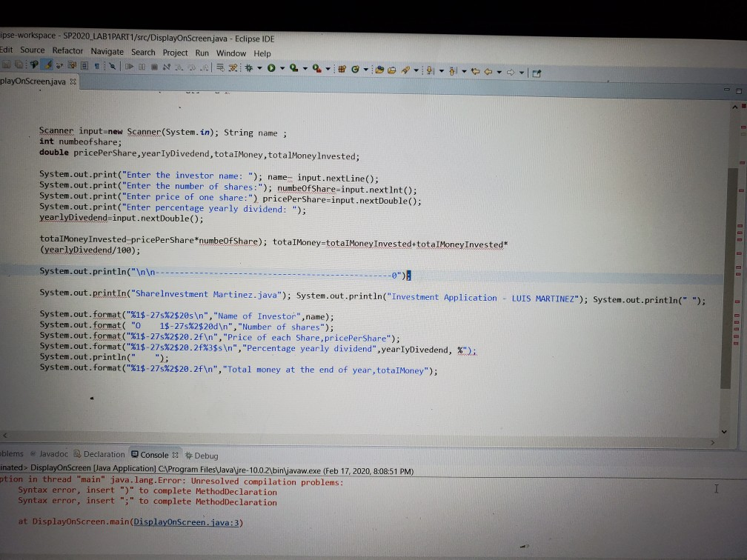Click editor scrollbar down arrow
The image size is (747, 560).
click(x=724, y=431)
